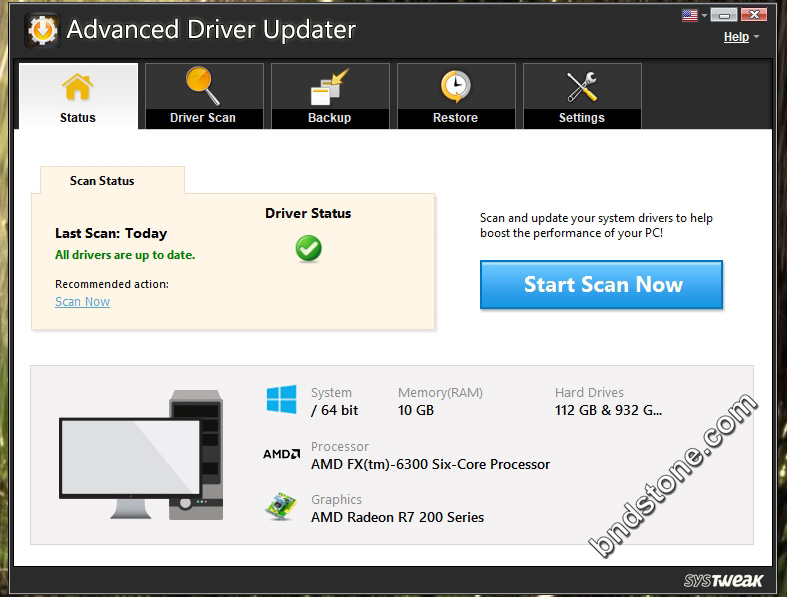
Task: Open the Help dropdown menu
Action: click(741, 37)
